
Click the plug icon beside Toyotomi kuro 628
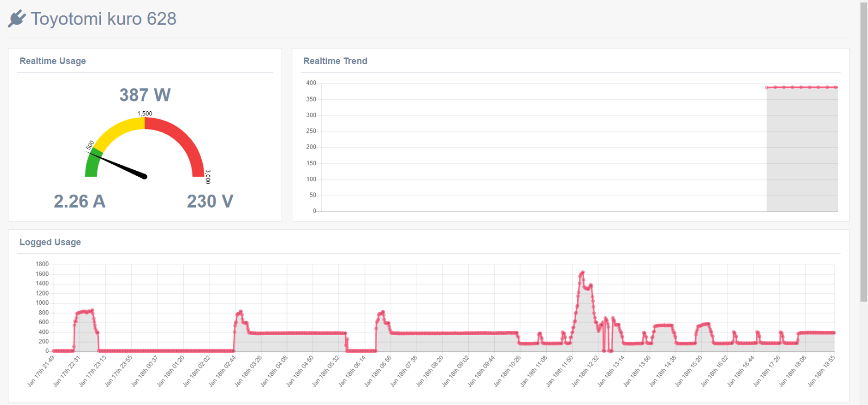tap(17, 18)
